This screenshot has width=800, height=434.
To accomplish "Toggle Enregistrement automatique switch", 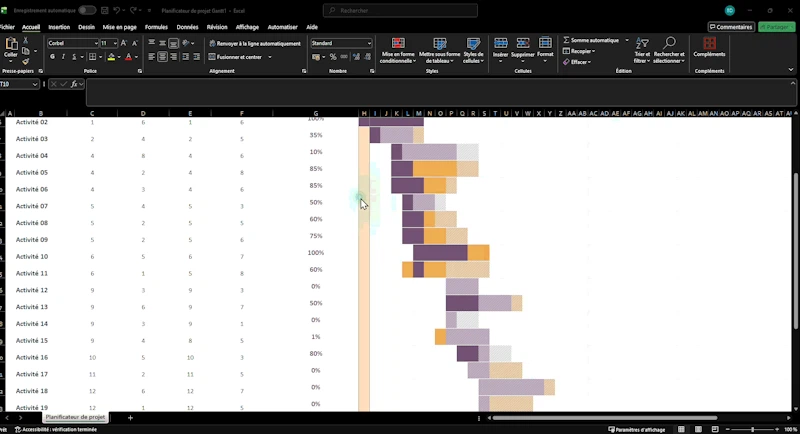I will coord(87,10).
